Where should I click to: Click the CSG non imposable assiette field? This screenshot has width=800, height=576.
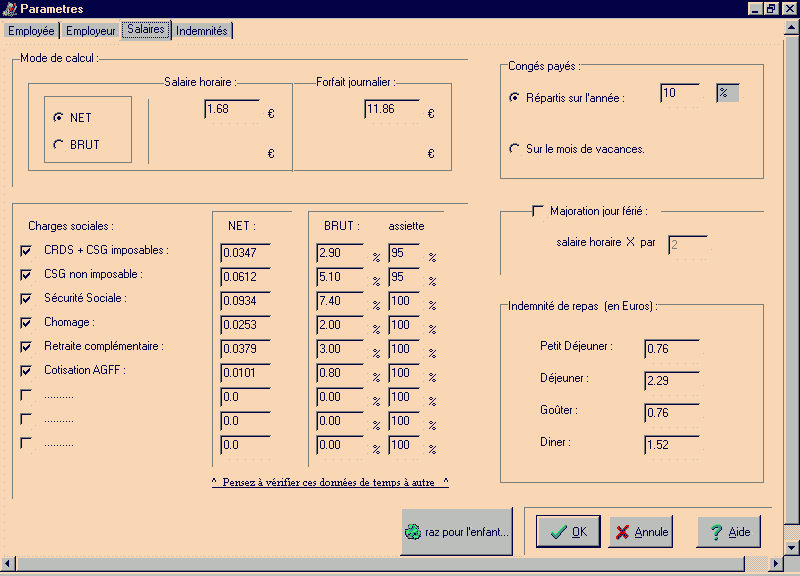[405, 277]
